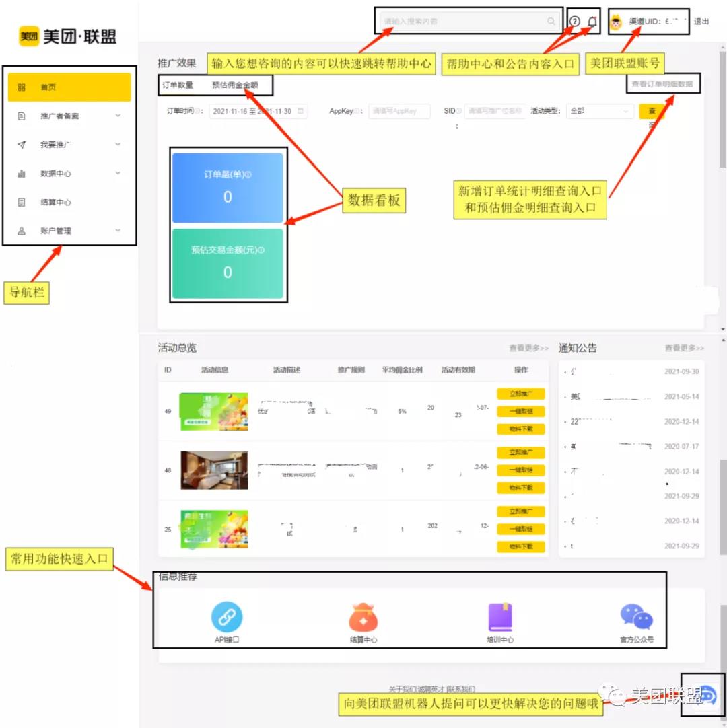Click 物料下载 for activity 25
This screenshot has height=728, width=727.
tap(521, 546)
